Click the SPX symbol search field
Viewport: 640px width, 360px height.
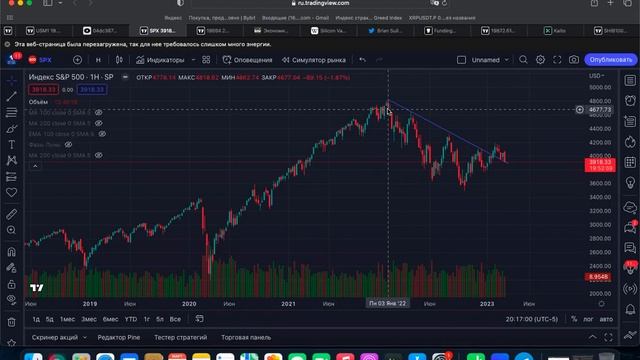pos(40,60)
